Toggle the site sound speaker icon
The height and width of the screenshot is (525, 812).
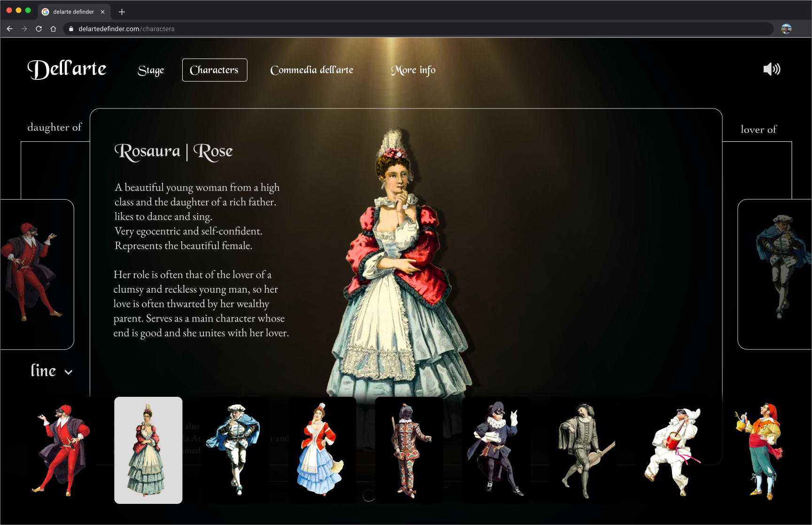(772, 69)
